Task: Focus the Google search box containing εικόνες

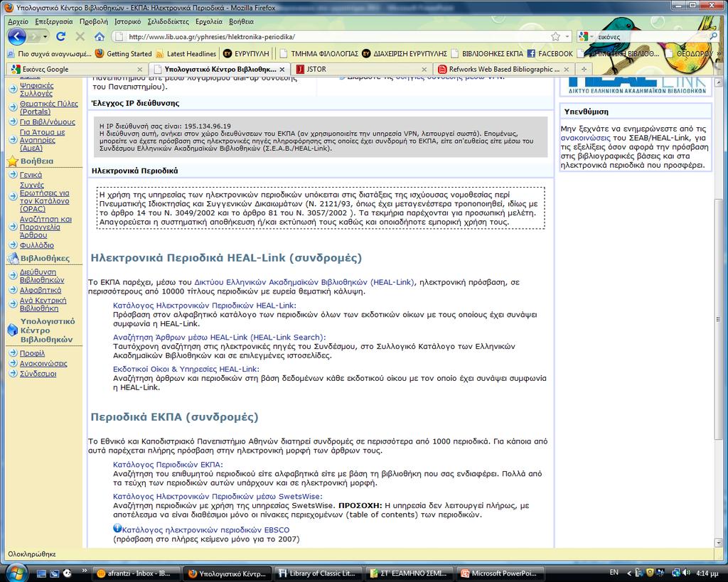Action: click(x=652, y=37)
